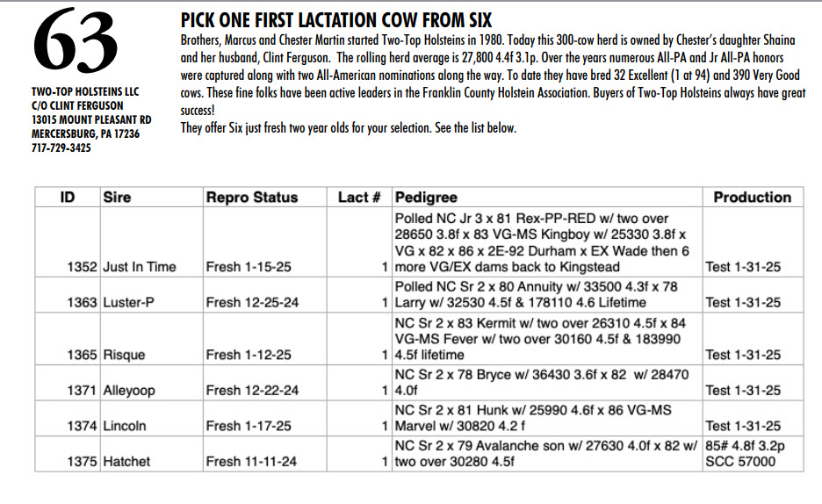
Task: Select the Risque sire cell
Action: coord(124,355)
